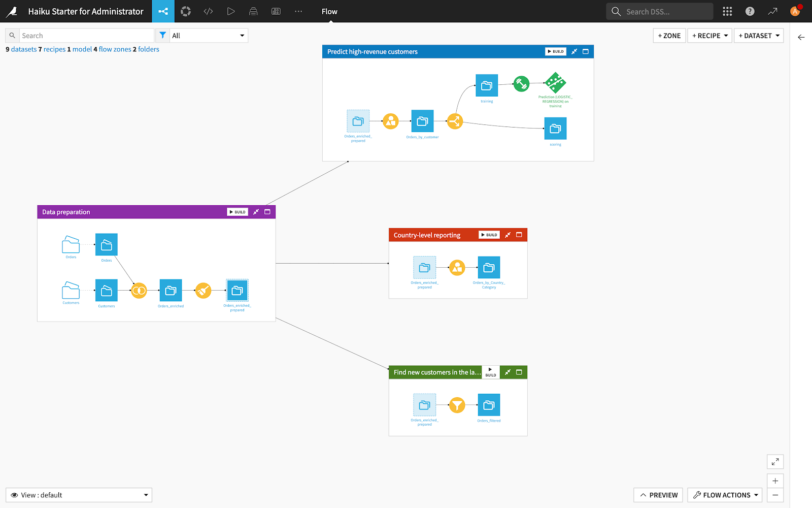This screenshot has height=508, width=812.
Task: Open the user profile avatar
Action: (795, 11)
